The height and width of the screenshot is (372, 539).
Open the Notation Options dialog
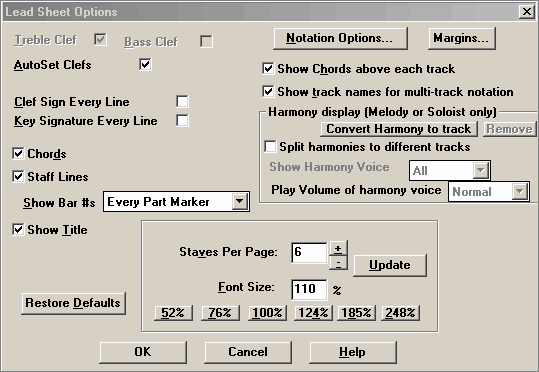pyautogui.click(x=340, y=39)
